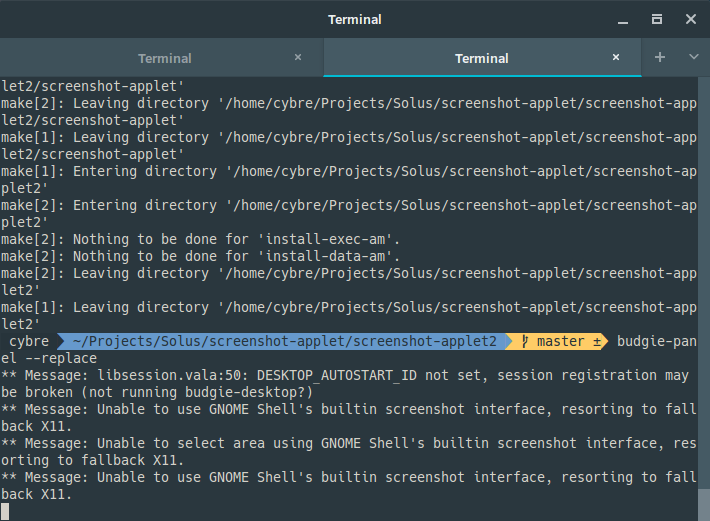
Task: Click the cybre username in prompt
Action: tap(29, 341)
